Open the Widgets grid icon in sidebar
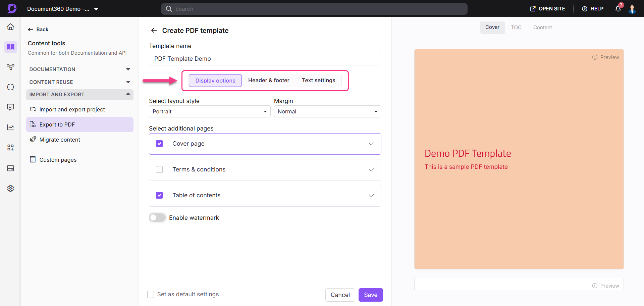The image size is (644, 306). (10, 148)
